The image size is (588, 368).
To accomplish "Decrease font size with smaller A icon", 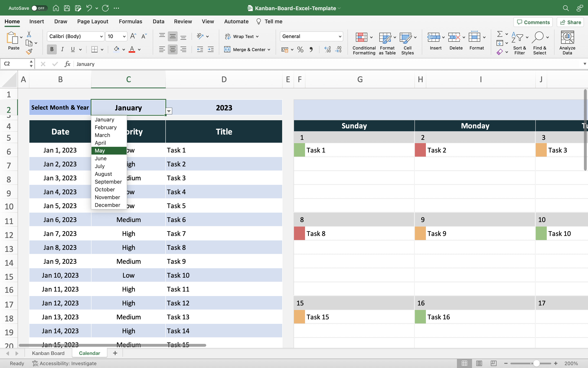I will click(144, 36).
